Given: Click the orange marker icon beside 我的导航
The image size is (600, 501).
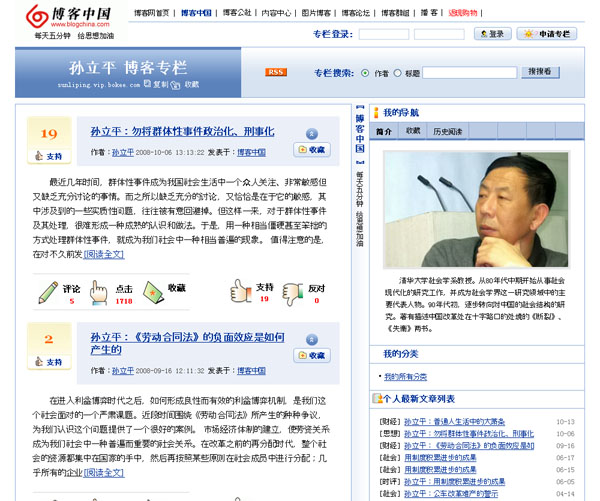Looking at the screenshot, I should (376, 113).
